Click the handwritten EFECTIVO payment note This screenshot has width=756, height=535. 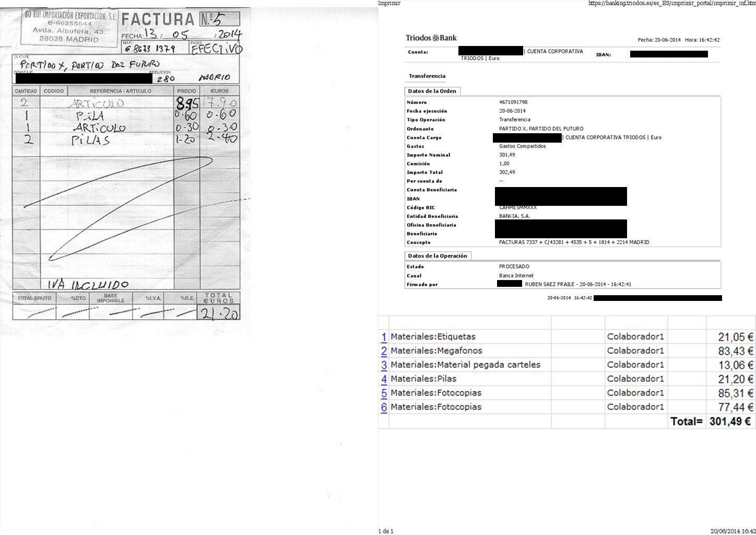pos(217,49)
